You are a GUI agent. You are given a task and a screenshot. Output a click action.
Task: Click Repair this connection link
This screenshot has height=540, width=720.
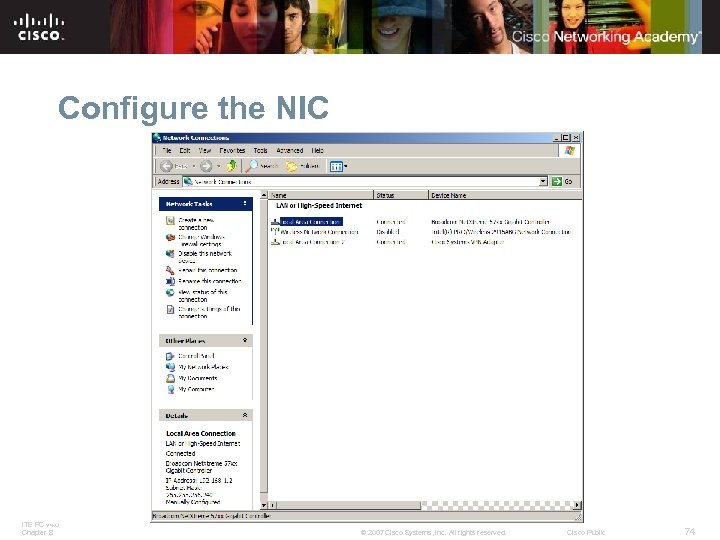[208, 270]
